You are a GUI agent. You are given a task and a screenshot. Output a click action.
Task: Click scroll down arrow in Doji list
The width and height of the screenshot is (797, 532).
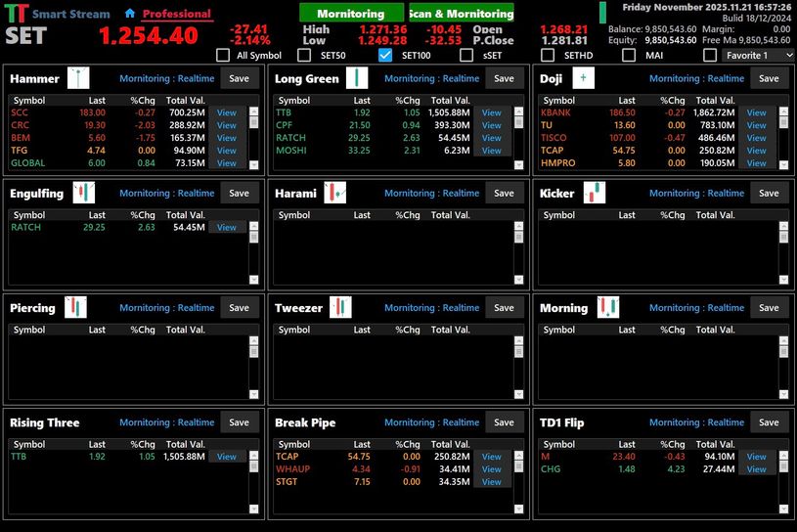click(x=783, y=164)
